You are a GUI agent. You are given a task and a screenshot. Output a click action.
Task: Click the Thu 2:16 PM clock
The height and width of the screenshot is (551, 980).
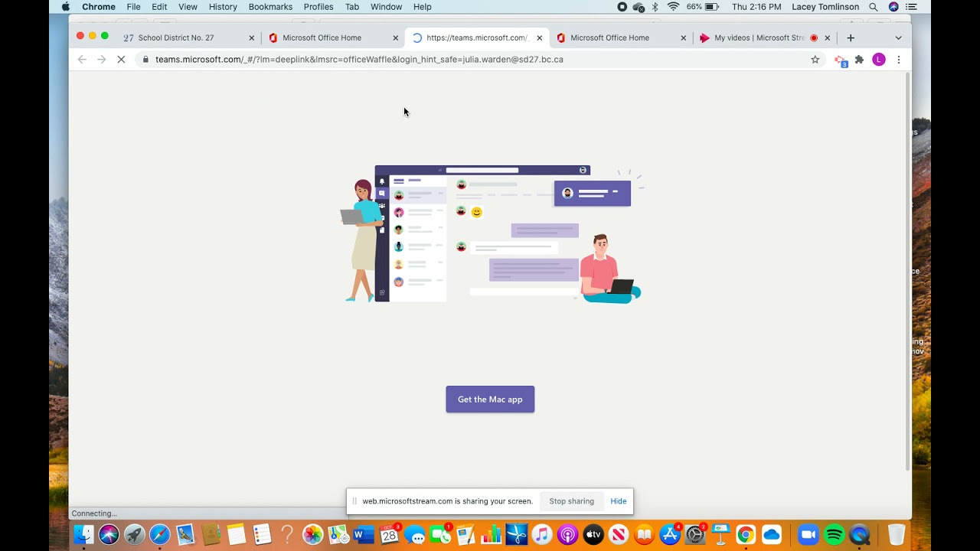pyautogui.click(x=756, y=7)
